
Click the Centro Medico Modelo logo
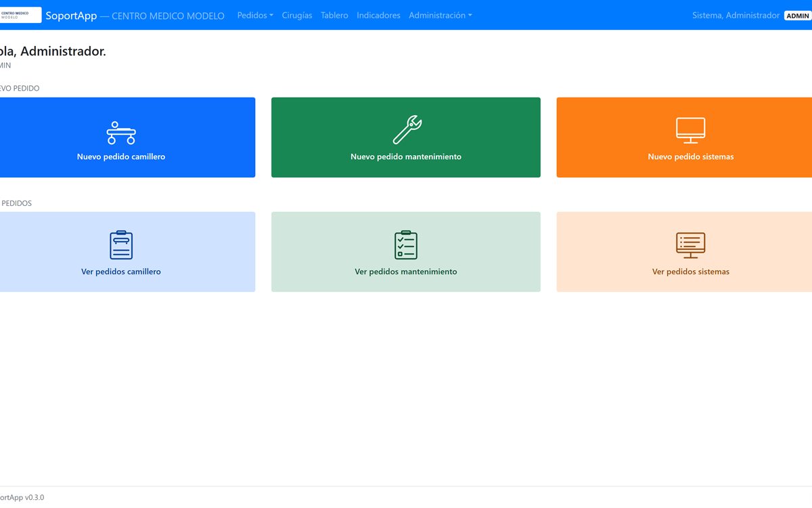click(x=20, y=15)
